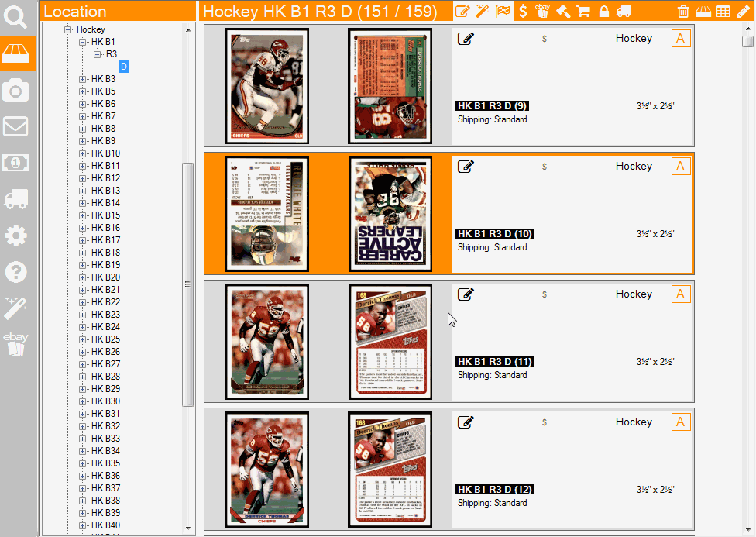Click the trash can delete icon
Screen dimensions: 756x537
point(683,12)
